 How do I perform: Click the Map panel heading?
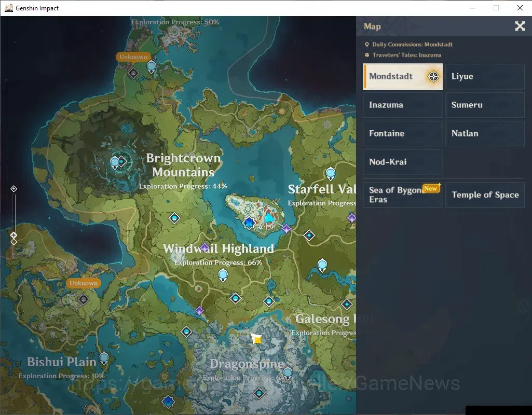[372, 26]
